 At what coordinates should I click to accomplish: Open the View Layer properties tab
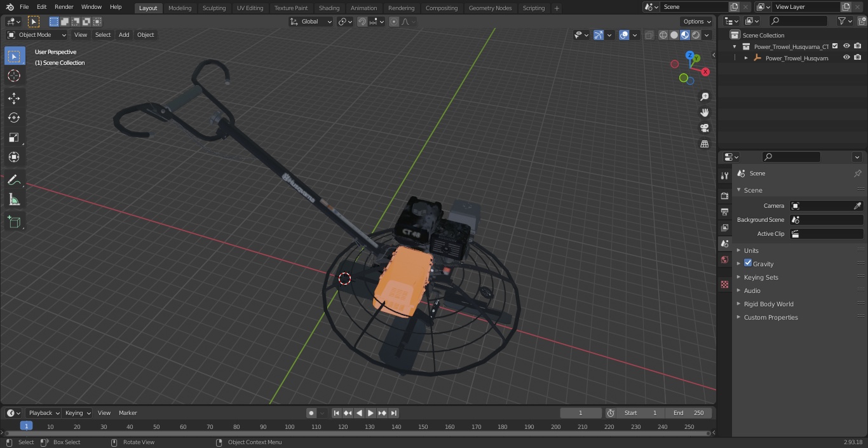coord(724,227)
